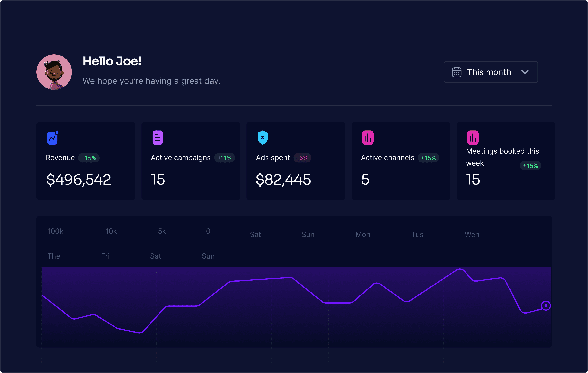The height and width of the screenshot is (373, 588).
Task: Select the Active campaigns +11% badge
Action: point(224,158)
